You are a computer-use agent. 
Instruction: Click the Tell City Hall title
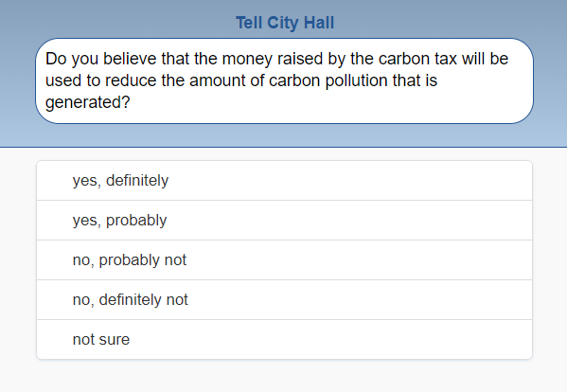click(x=285, y=23)
